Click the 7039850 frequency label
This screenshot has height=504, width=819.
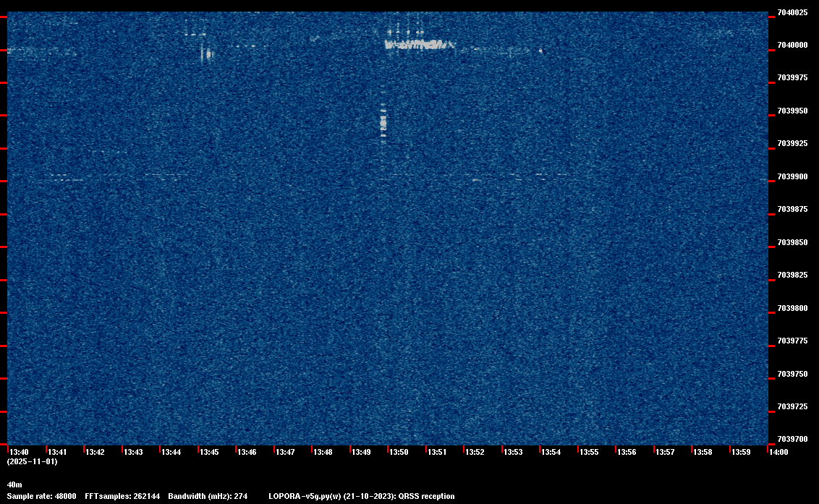(792, 242)
